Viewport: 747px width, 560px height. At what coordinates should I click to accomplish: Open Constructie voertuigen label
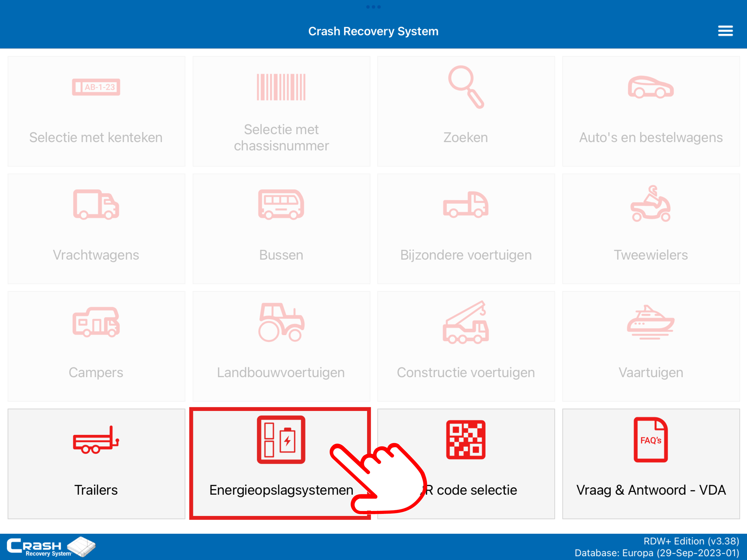point(466,372)
